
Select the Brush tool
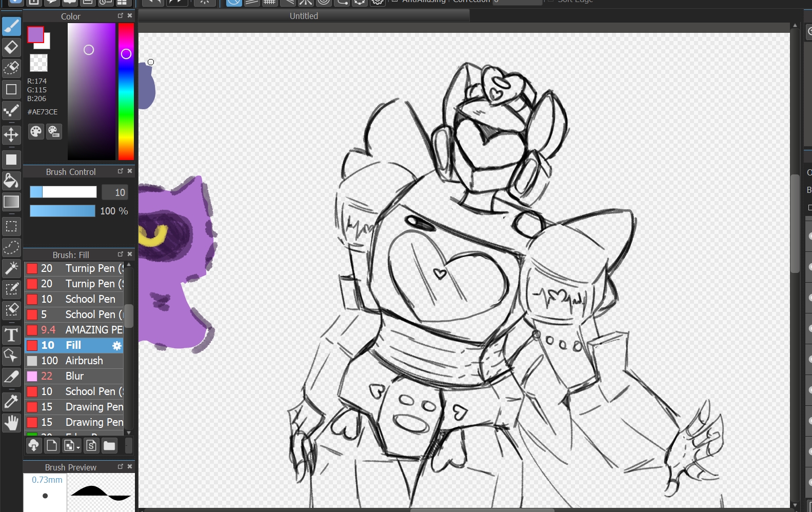pos(11,26)
